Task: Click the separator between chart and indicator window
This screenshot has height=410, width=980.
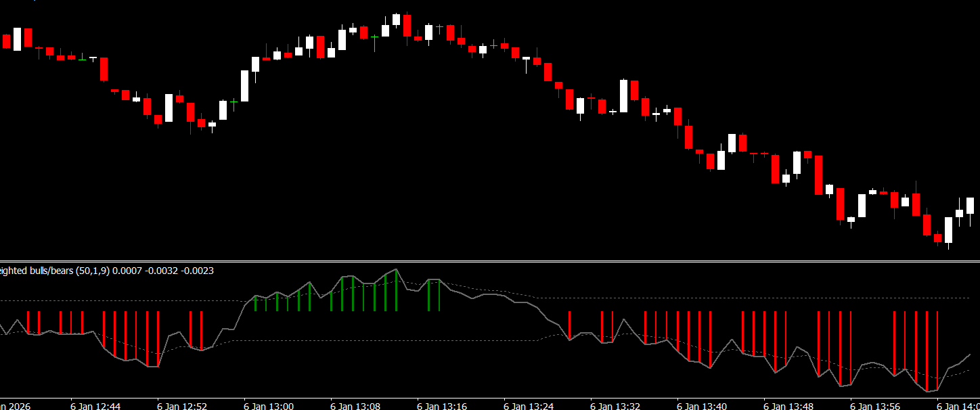Action: [x=490, y=260]
